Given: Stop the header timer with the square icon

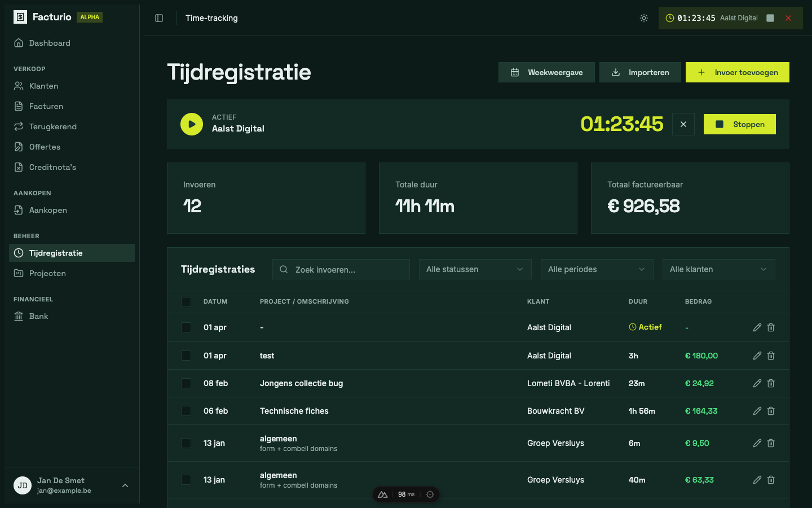Looking at the screenshot, I should pyautogui.click(x=770, y=18).
